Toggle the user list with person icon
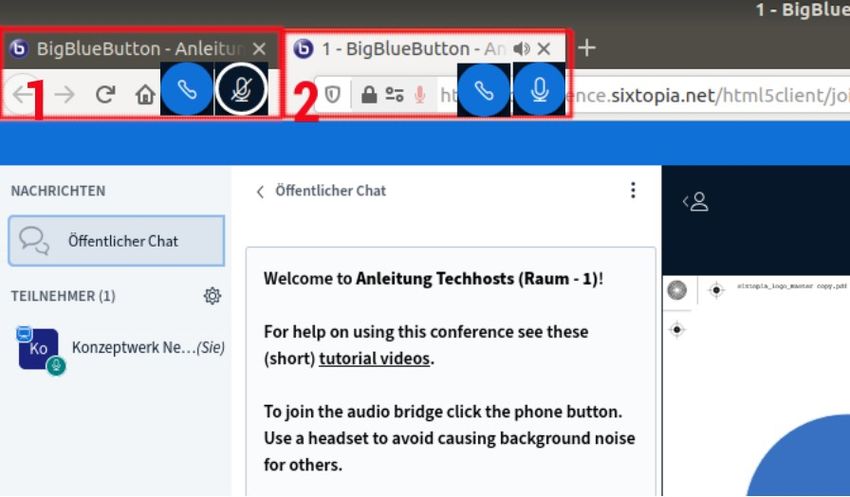This screenshot has width=850, height=497. [696, 202]
